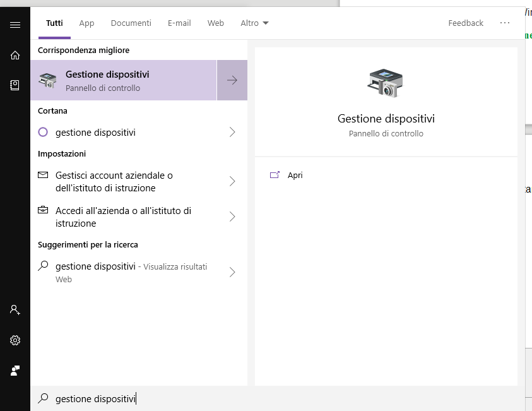This screenshot has height=411, width=532.
Task: Select the Cortana gestione dispositivi suggestion
Action: point(139,132)
